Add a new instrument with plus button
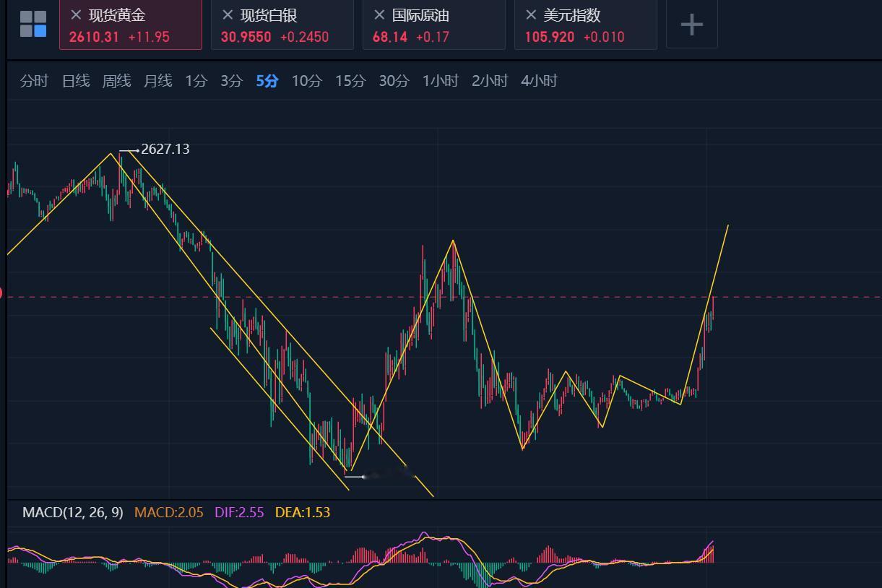The height and width of the screenshot is (588, 882). 692,25
